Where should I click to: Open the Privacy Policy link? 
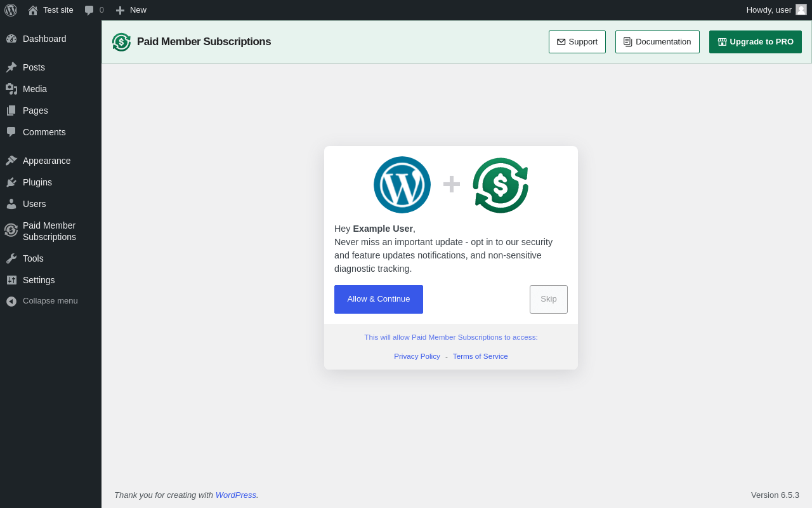tap(417, 356)
